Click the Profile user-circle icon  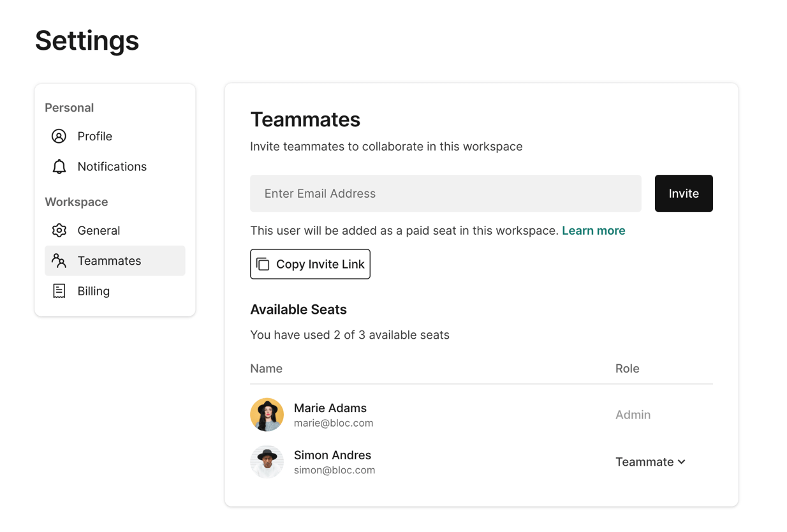59,136
